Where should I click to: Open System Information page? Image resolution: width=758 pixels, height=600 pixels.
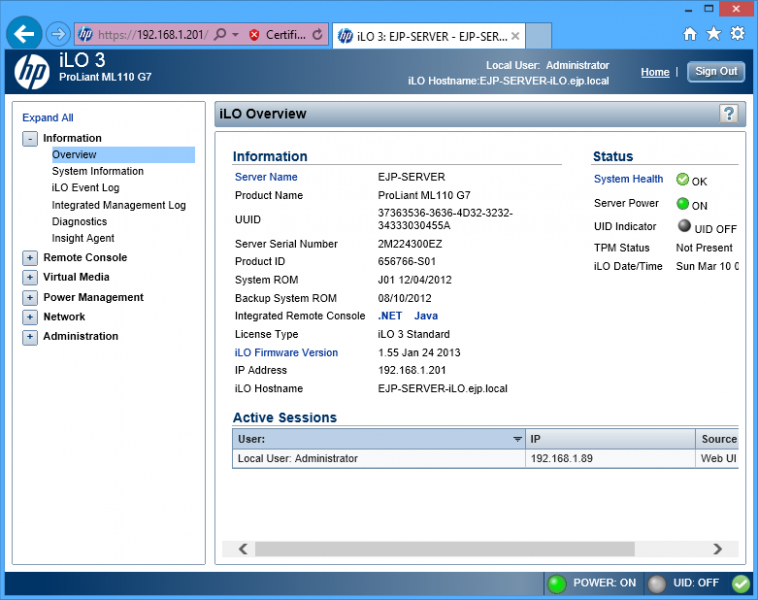98,171
